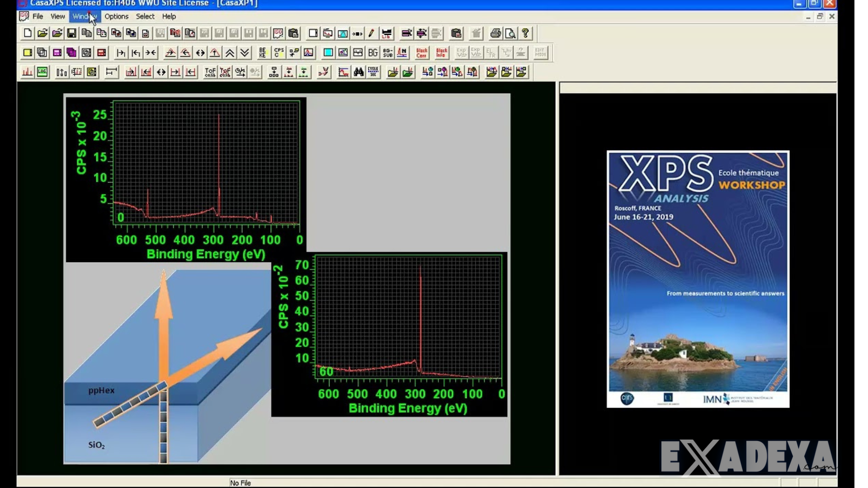Image resolution: width=868 pixels, height=488 pixels.
Task: Open the Help menu
Action: pyautogui.click(x=169, y=16)
